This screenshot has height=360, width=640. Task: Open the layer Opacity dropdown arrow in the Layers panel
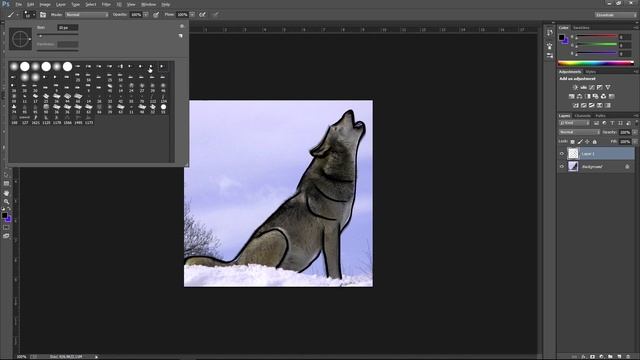pos(634,132)
